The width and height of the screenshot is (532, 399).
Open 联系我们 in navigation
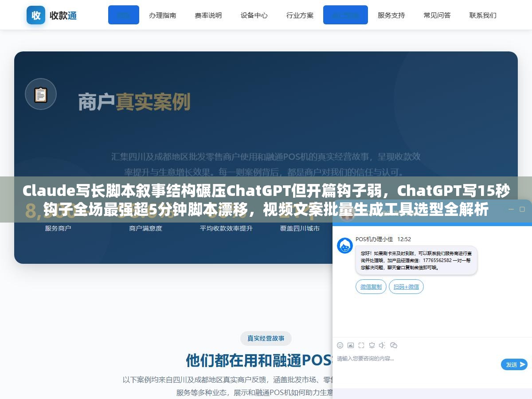(x=483, y=15)
